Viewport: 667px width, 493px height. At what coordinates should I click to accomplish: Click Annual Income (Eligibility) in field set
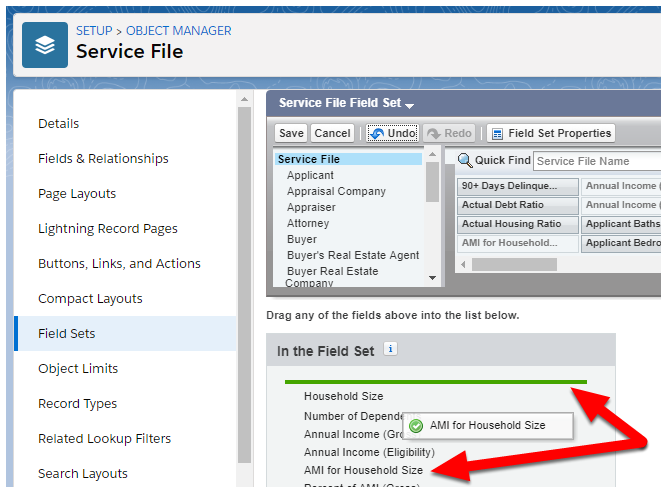tap(369, 452)
